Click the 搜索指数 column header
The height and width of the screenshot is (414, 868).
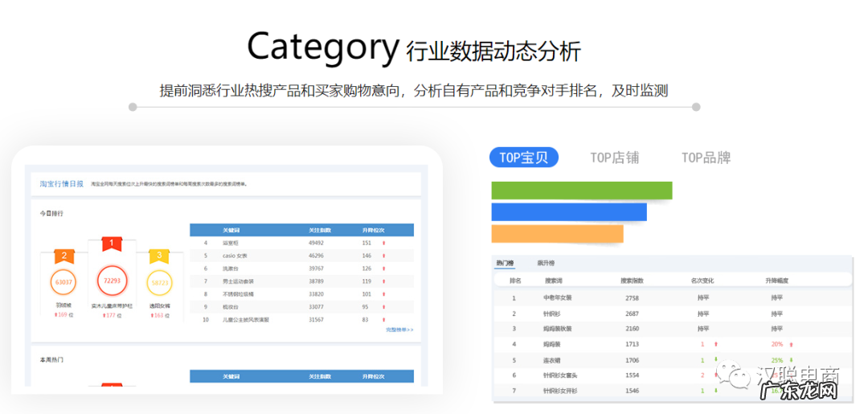click(632, 281)
